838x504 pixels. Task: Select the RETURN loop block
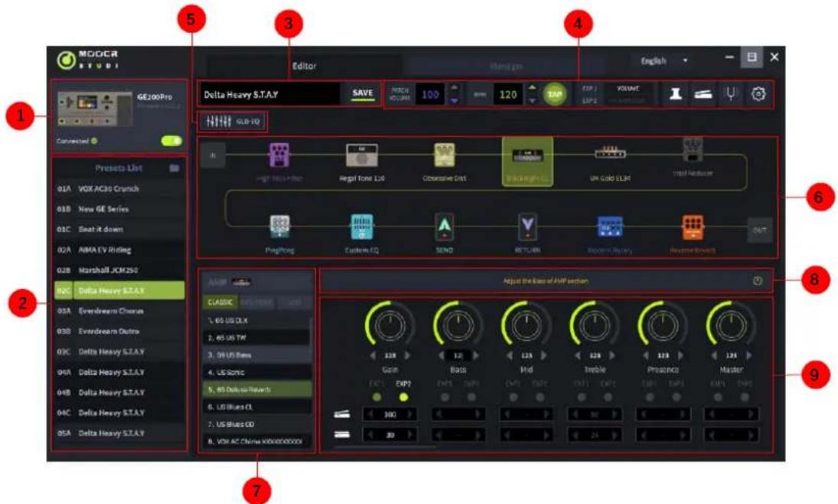527,227
